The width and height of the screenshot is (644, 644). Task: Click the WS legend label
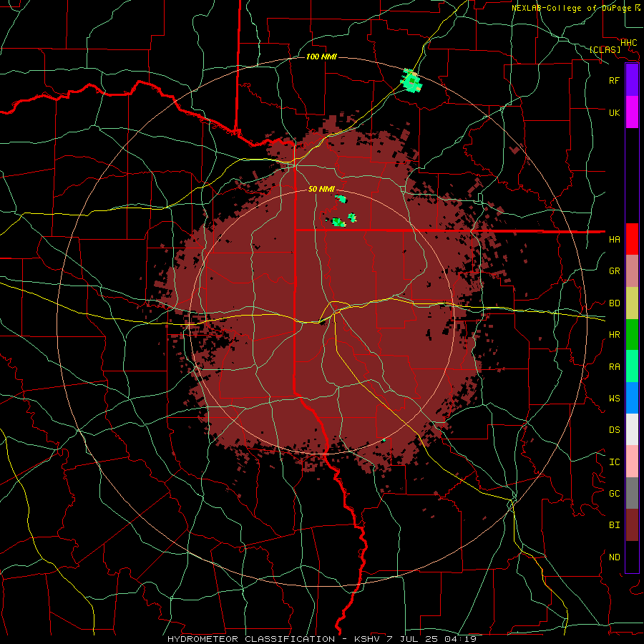[x=615, y=398]
